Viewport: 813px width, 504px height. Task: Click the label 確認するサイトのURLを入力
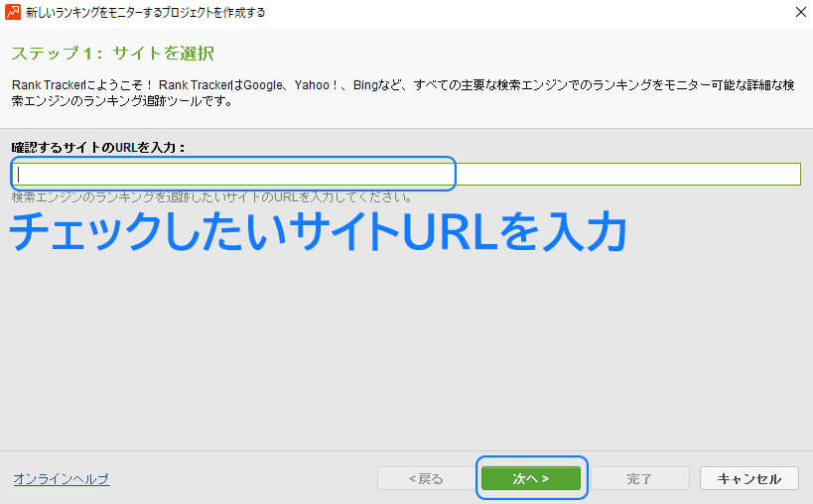click(98, 148)
